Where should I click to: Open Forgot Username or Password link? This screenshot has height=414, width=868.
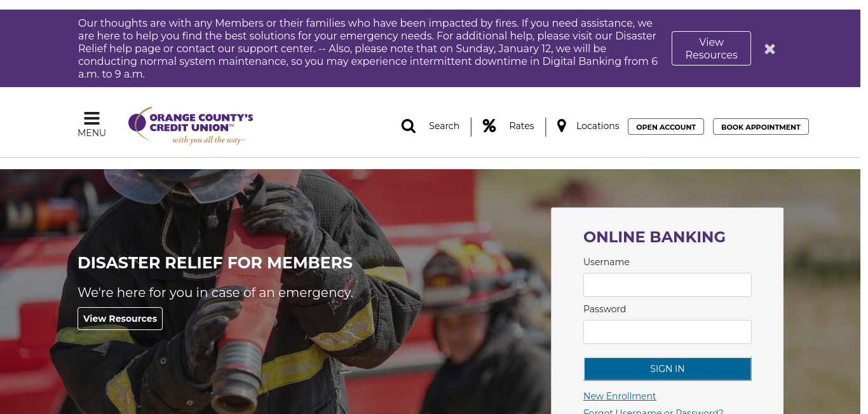click(x=653, y=410)
